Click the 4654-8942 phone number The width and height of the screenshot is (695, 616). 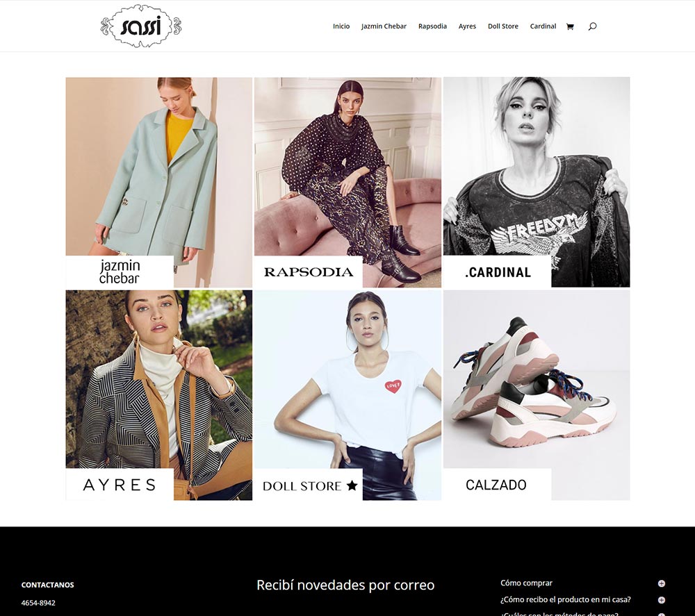click(x=38, y=603)
